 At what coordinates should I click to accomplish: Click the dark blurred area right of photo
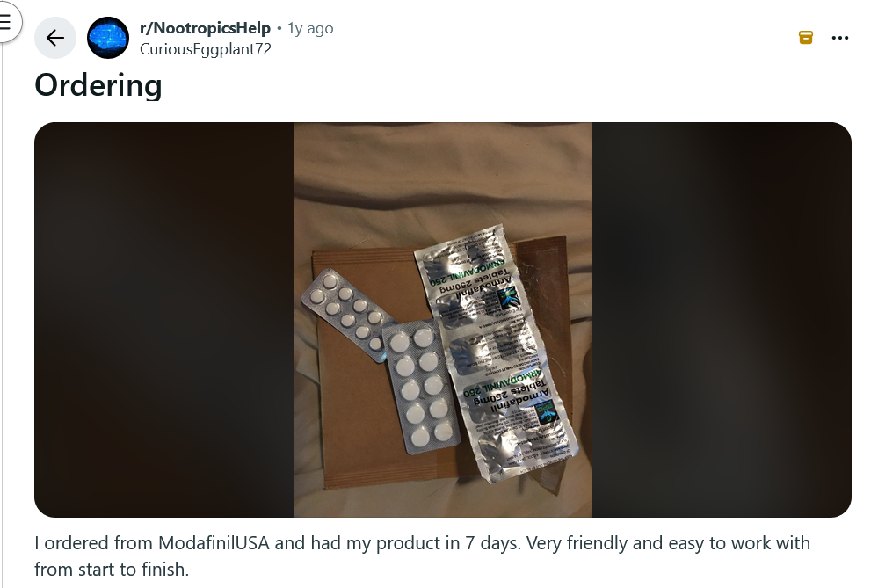tap(721, 320)
